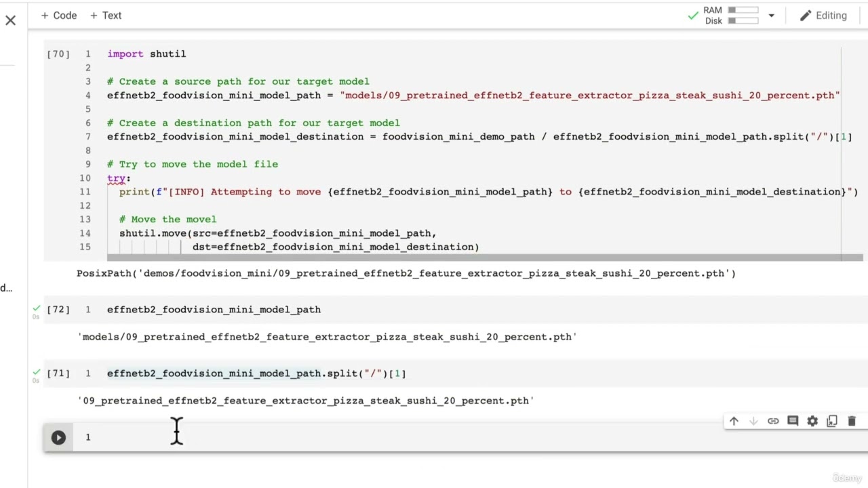Open cell editor settings gear
This screenshot has height=488, width=868.
pyautogui.click(x=812, y=421)
